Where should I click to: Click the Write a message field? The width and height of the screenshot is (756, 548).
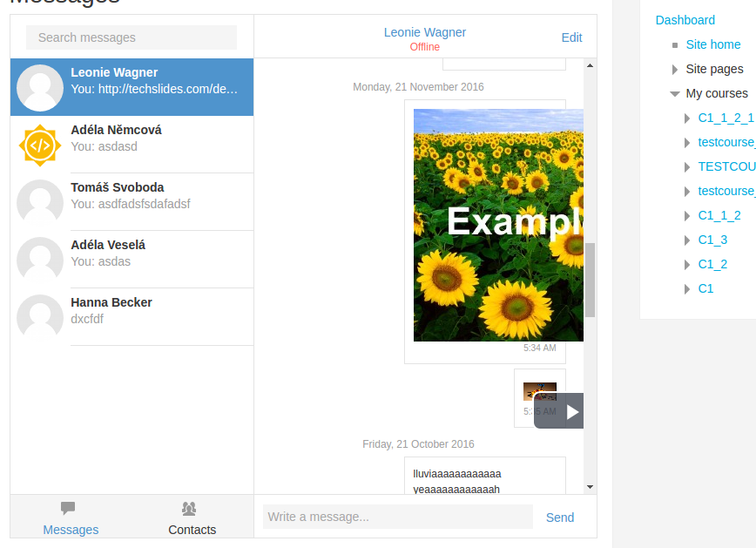pyautogui.click(x=398, y=518)
